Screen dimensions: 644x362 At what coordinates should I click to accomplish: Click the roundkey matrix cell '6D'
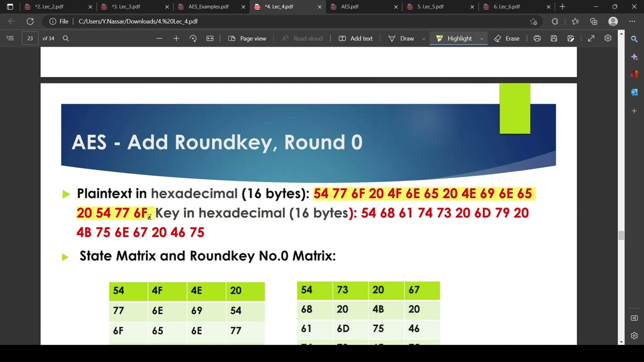(343, 329)
